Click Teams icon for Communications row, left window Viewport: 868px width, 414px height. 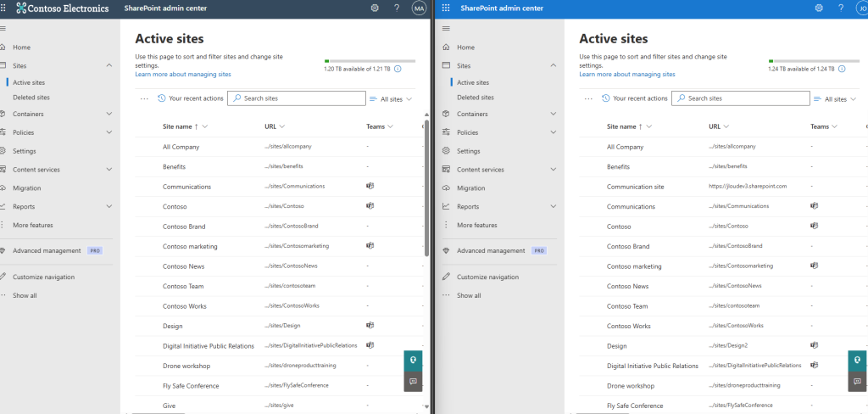click(370, 186)
